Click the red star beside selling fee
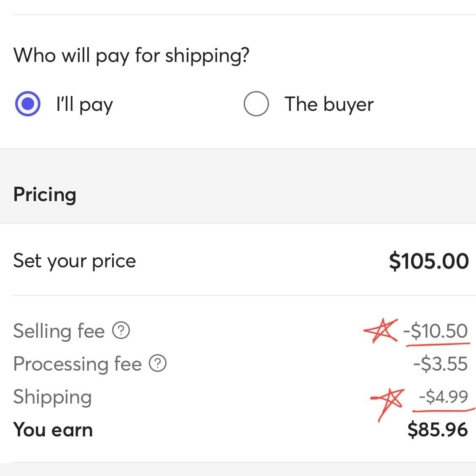Viewport: 476px width, 476px height. click(x=381, y=331)
